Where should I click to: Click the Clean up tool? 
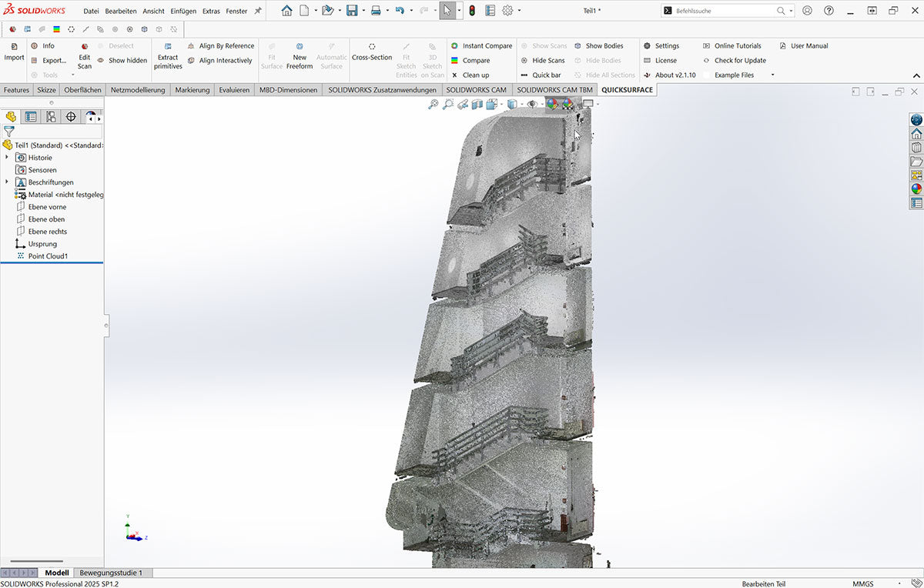click(x=476, y=75)
